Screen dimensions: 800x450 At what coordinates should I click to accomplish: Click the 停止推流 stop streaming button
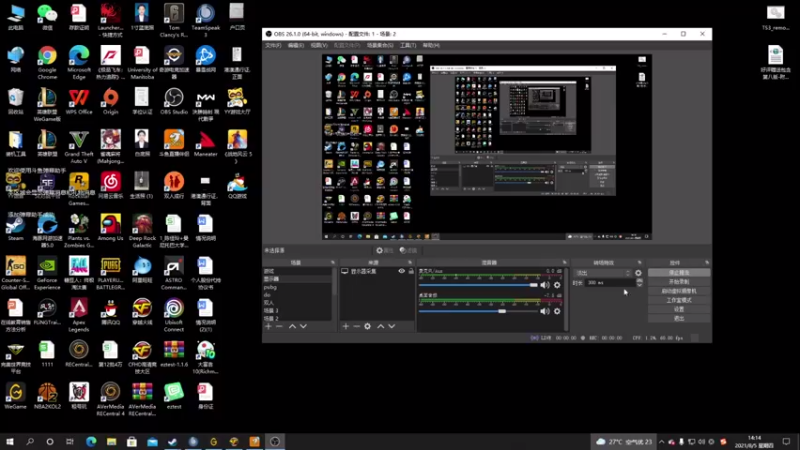pos(679,273)
